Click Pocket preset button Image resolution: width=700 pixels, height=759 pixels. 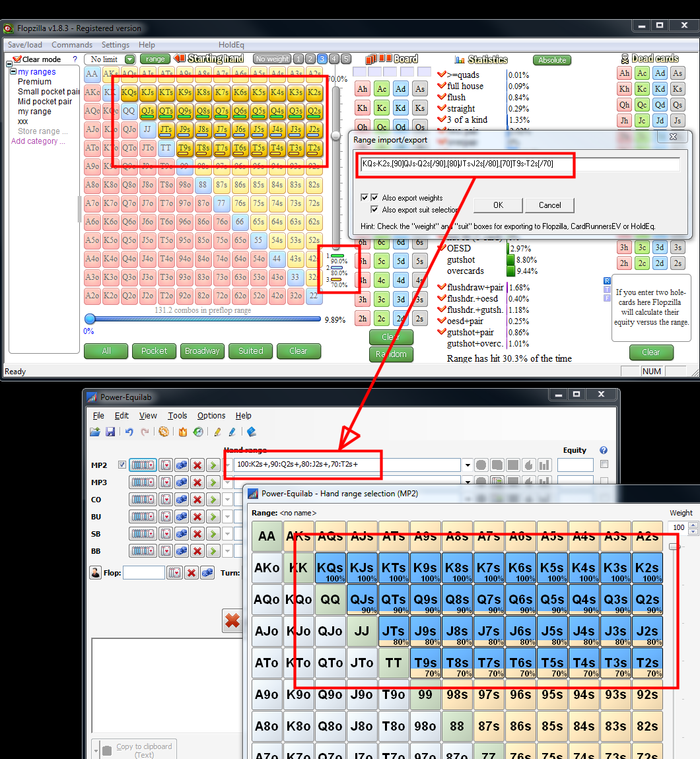pyautogui.click(x=154, y=351)
